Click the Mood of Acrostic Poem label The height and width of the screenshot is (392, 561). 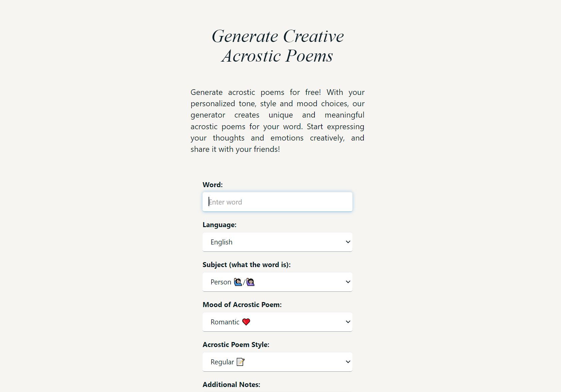point(242,305)
